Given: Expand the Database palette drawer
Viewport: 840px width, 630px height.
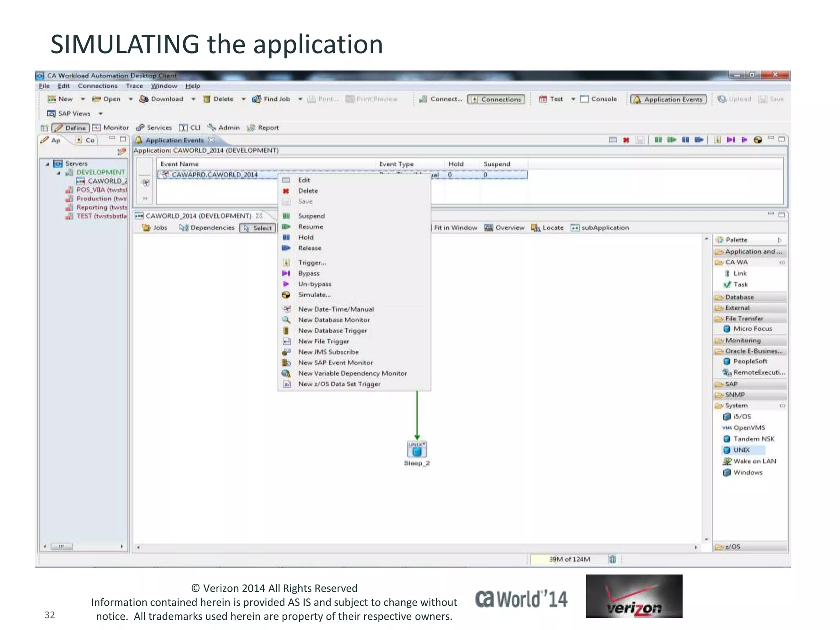Looking at the screenshot, I should 750,297.
